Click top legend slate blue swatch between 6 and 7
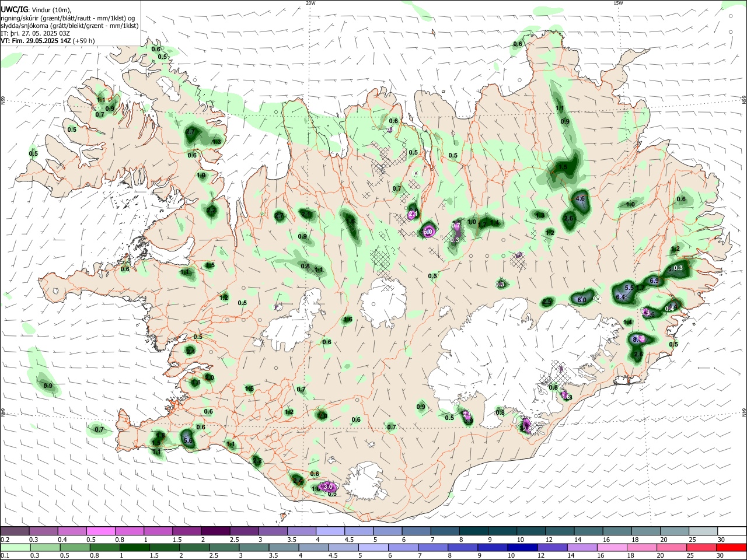The image size is (747, 560). 416,531
